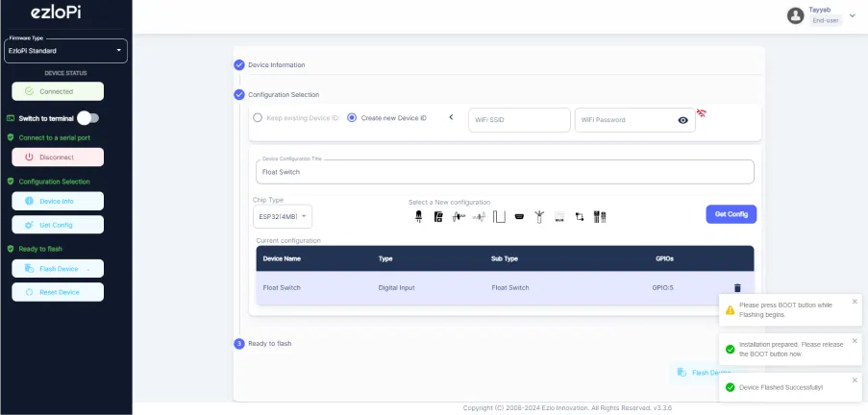The image size is (868, 415).
Task: Select the connected nodes configuration icon
Action: coord(580,217)
